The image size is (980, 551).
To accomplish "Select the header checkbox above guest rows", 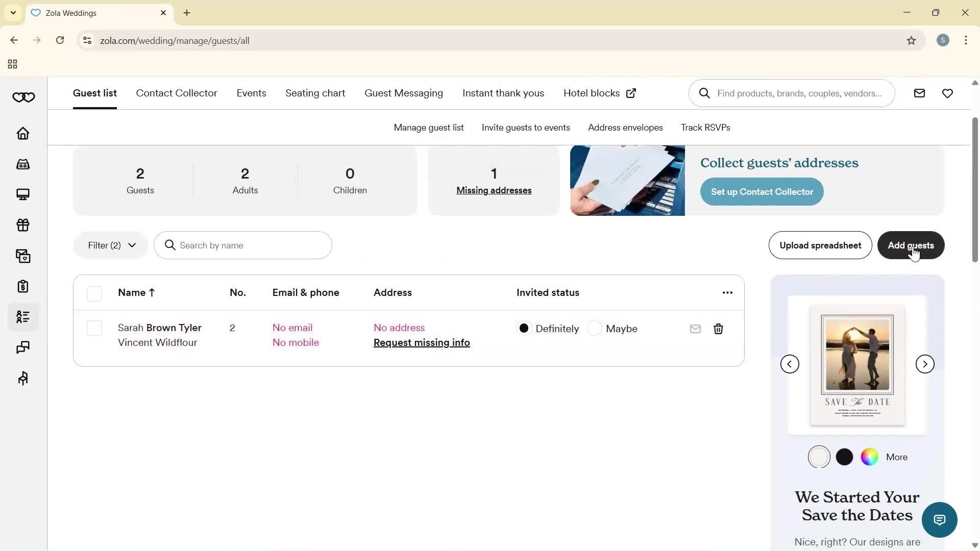I will point(94,294).
